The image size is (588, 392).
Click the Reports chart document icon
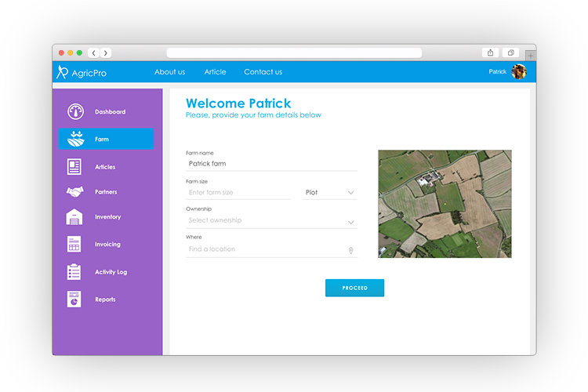point(74,299)
